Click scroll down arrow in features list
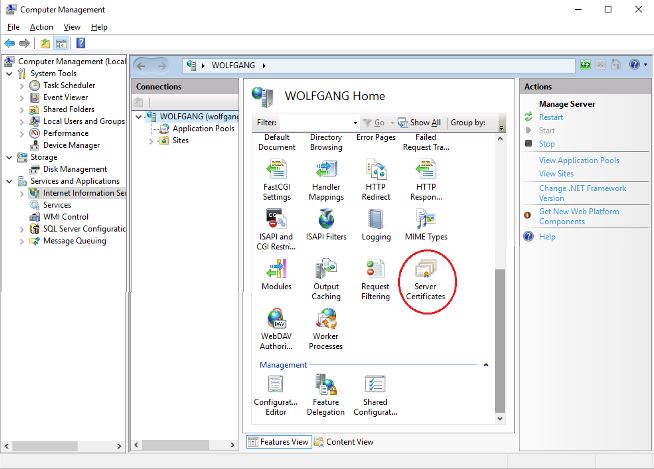 tap(500, 419)
